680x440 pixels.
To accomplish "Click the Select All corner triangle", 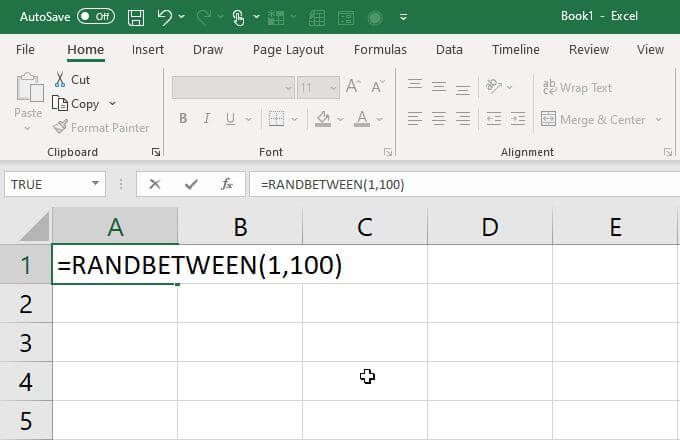I will (35, 227).
